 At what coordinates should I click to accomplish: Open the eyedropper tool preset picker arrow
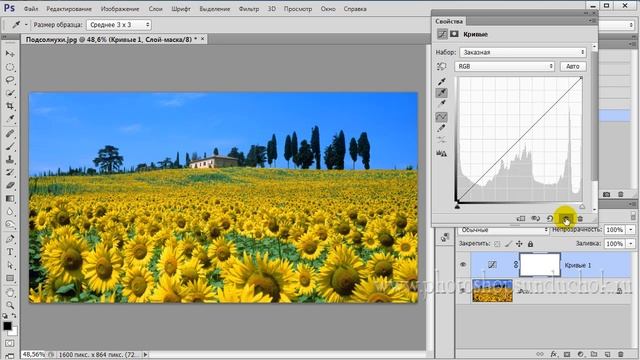(x=26, y=25)
